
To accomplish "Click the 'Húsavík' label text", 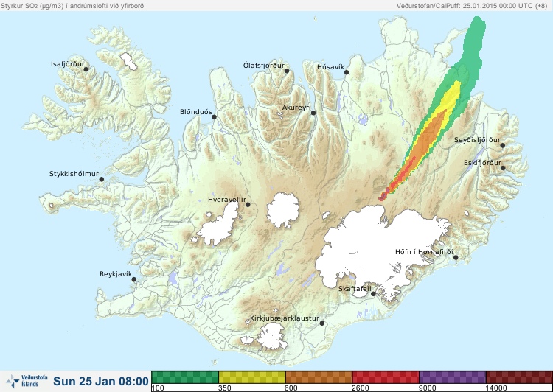I will pos(331,67).
